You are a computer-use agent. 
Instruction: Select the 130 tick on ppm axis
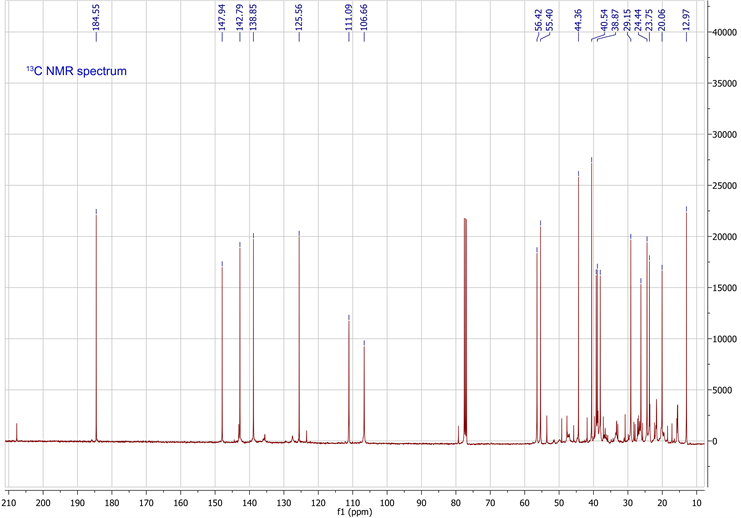click(284, 503)
